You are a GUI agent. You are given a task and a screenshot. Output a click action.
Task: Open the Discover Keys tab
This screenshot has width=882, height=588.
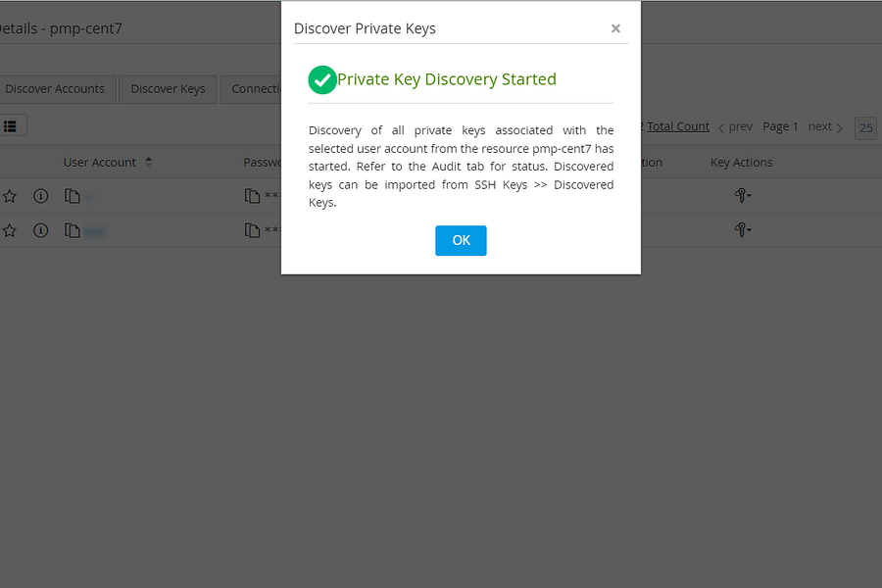click(x=168, y=89)
